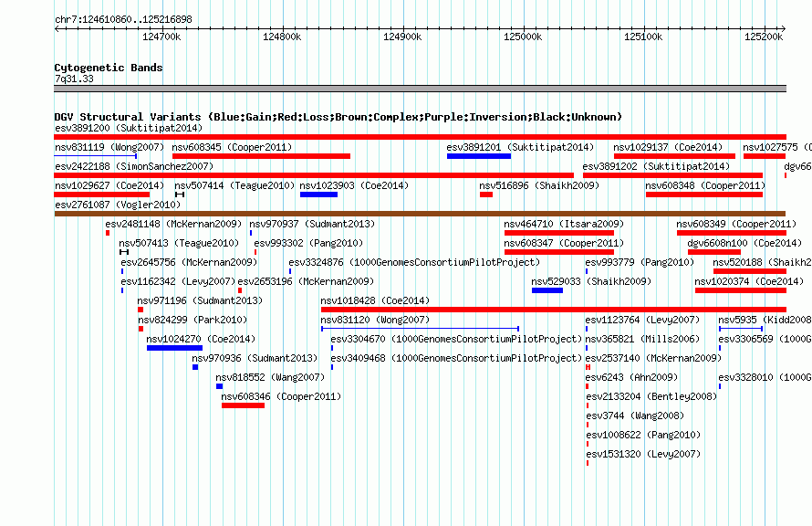
Task: Open esv1162342 (Levy2007) entry
Action: [178, 281]
